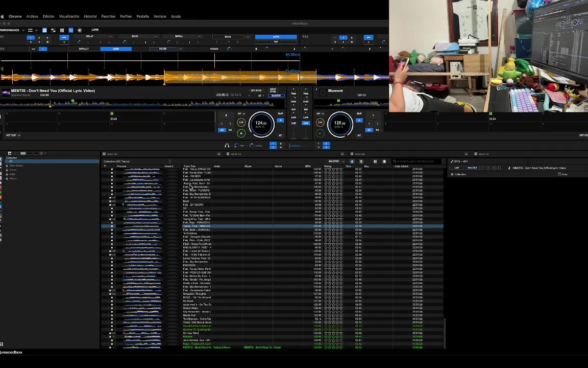Select the highlighted Yandel, Feid track row
The height and width of the screenshot is (368, 588).
point(272,226)
